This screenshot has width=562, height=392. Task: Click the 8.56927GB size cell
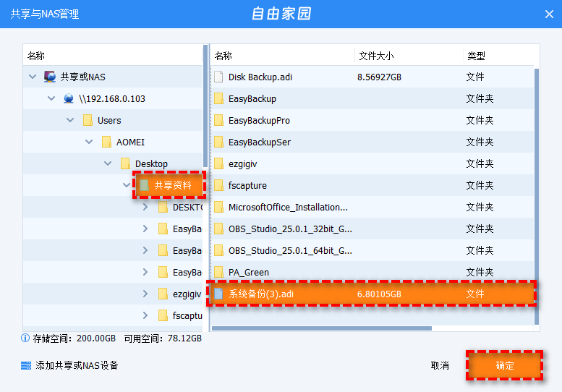click(379, 77)
